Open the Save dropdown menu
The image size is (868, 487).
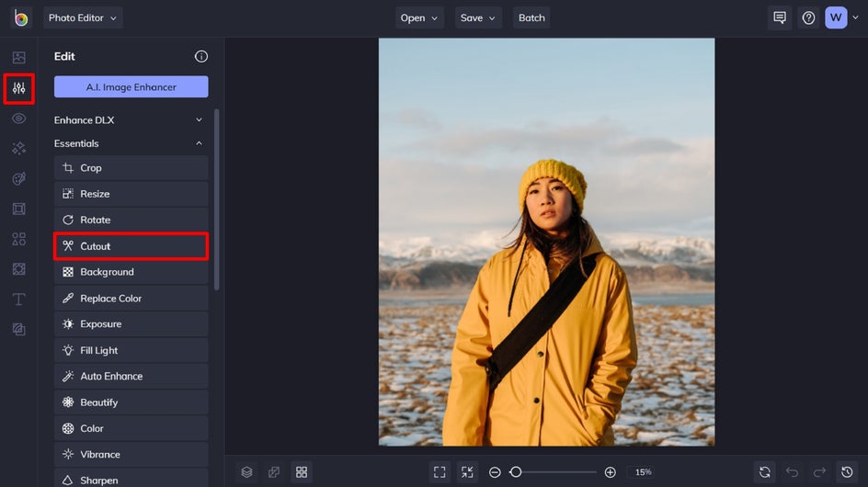click(x=478, y=17)
